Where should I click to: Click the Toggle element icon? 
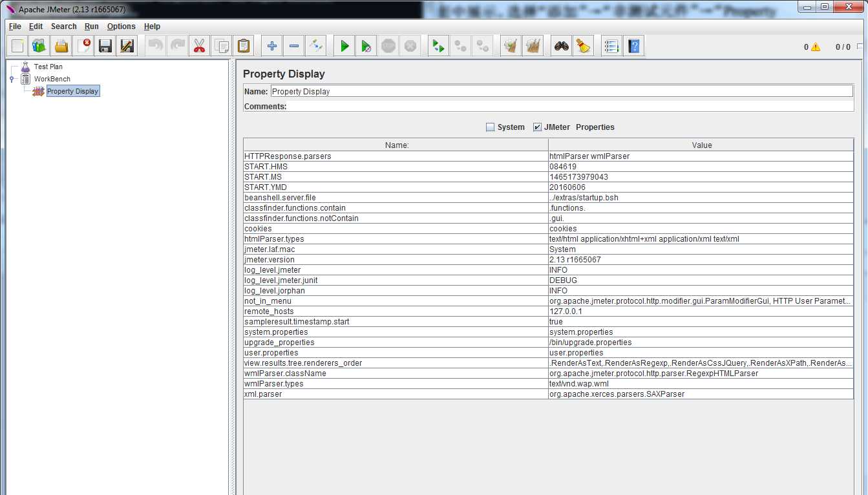point(316,46)
